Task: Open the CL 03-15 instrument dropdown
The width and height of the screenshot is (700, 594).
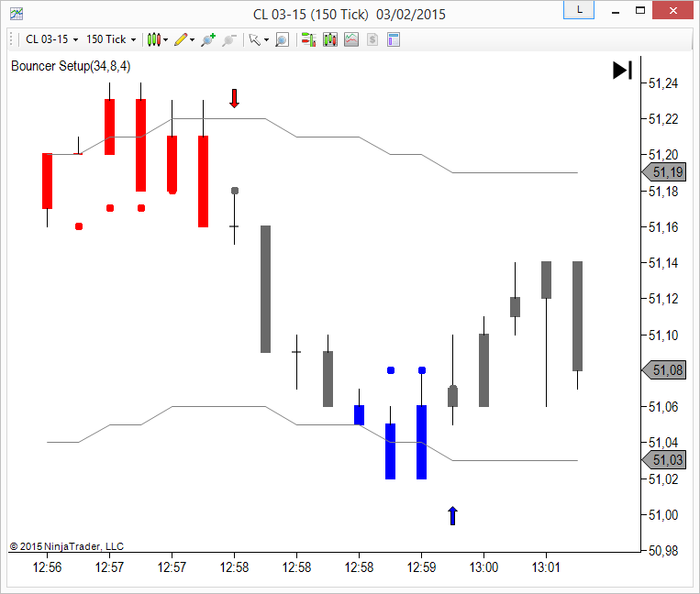Action: pyautogui.click(x=48, y=39)
